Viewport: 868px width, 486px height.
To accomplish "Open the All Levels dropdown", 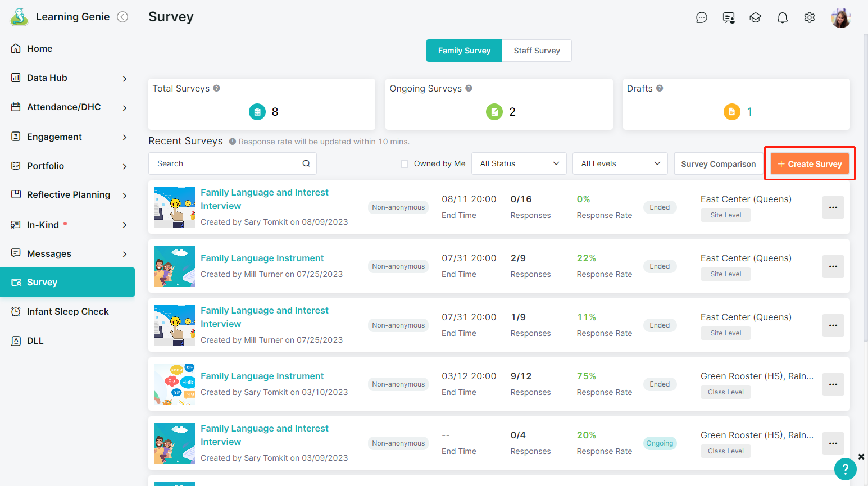I will (x=620, y=163).
